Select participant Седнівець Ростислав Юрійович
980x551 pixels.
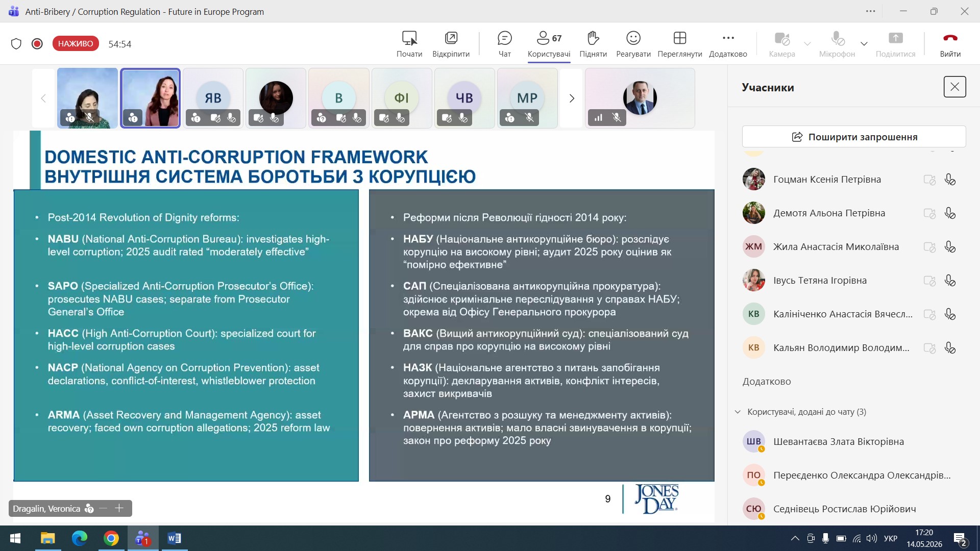coord(854,509)
